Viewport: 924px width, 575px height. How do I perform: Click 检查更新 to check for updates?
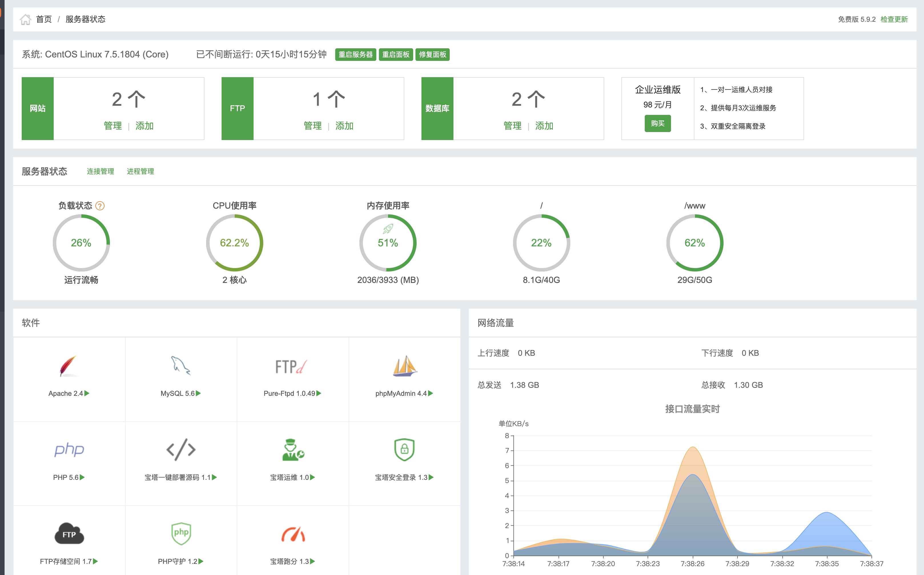coord(894,19)
